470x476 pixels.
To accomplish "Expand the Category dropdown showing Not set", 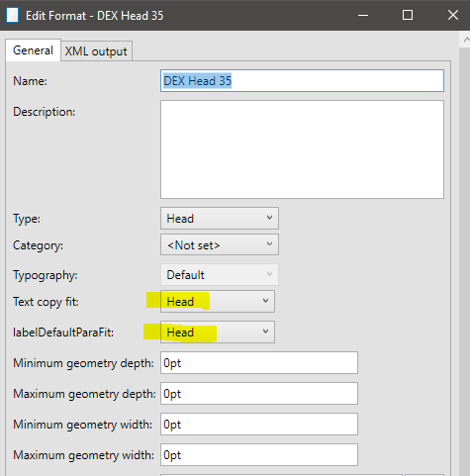I will tap(220, 244).
